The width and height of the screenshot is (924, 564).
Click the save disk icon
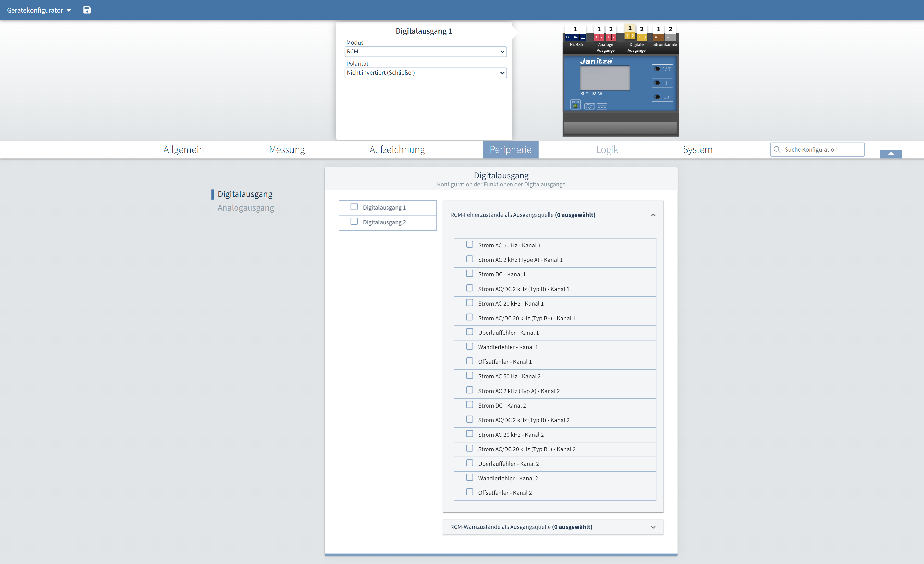point(87,10)
